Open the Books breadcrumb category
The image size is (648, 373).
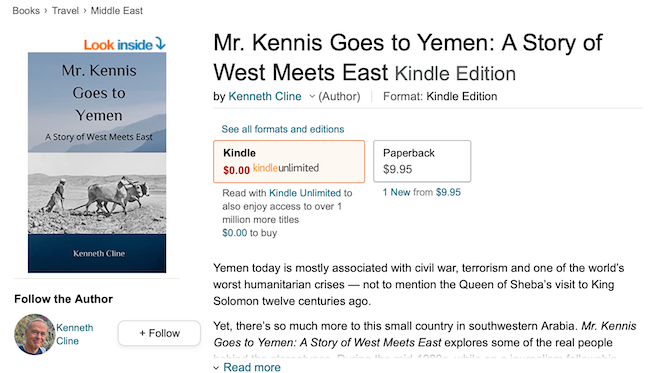[x=26, y=11]
